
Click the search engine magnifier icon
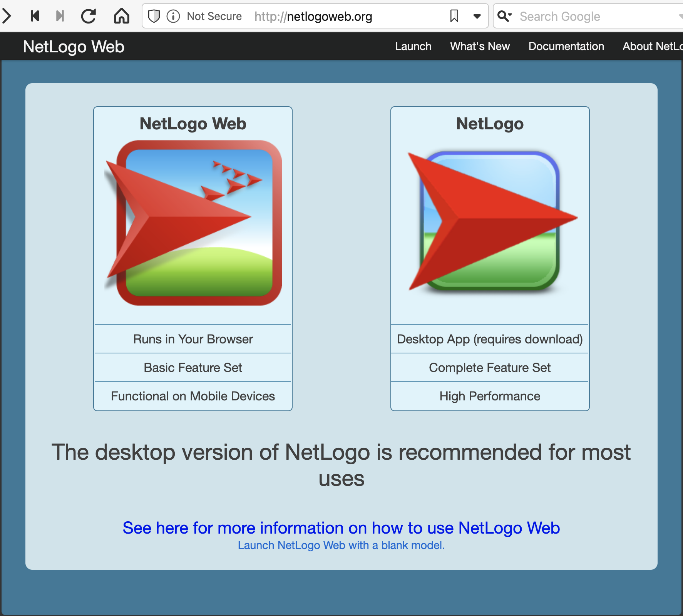[504, 16]
